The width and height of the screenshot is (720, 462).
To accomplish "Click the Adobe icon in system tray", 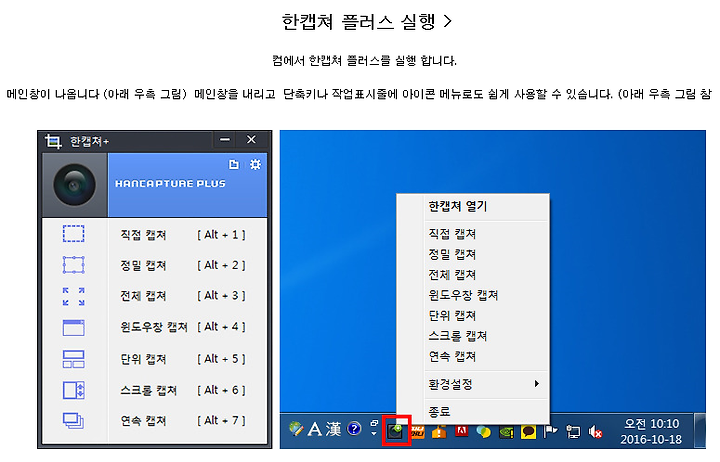I will 461,431.
